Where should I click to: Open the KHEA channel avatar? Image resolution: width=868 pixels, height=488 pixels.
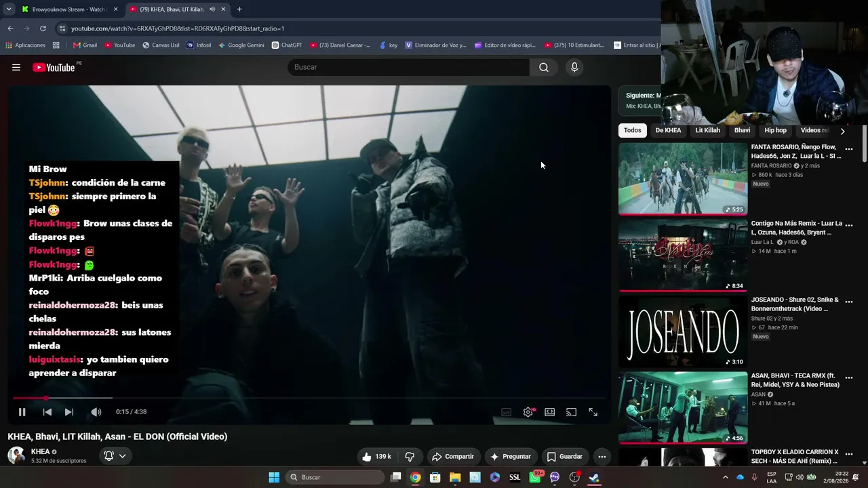click(16, 455)
